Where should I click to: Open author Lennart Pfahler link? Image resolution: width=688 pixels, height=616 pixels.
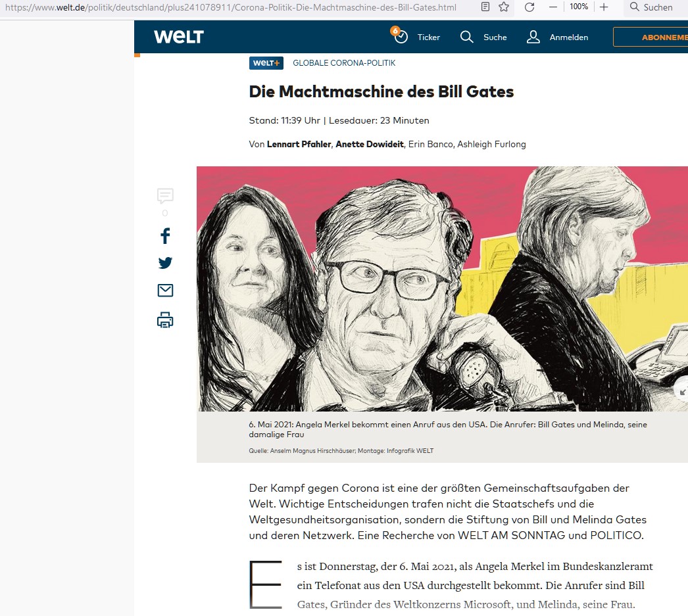point(299,144)
